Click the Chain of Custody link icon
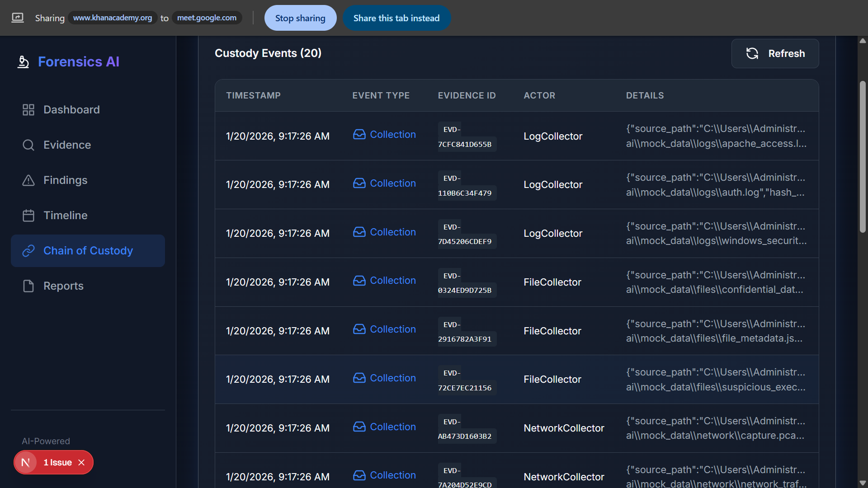Viewport: 868px width, 488px height. pos(28,251)
